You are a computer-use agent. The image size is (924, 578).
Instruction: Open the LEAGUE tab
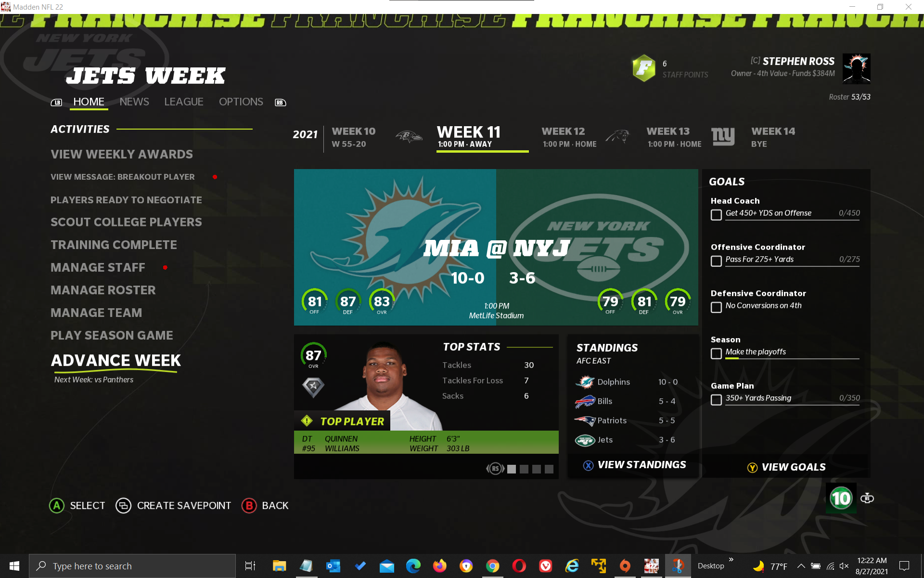[183, 102]
